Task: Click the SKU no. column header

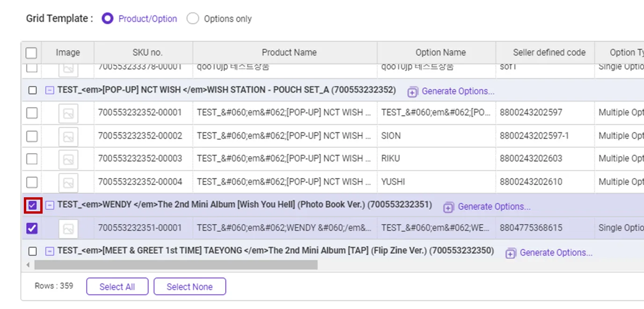Action: [147, 52]
